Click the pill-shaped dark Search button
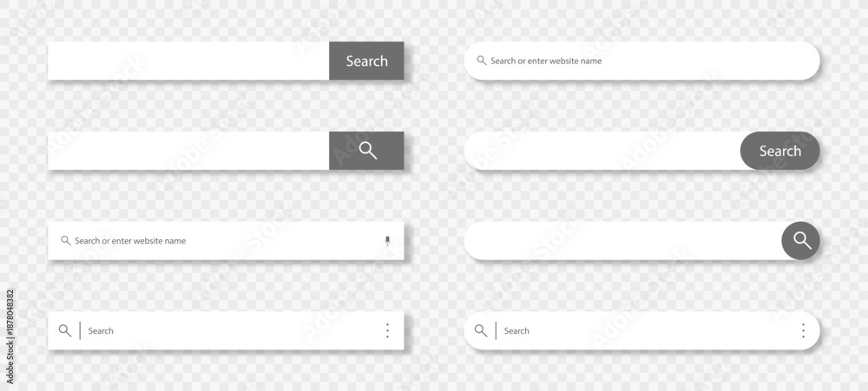Viewport: 868px width, 391px height. click(780, 151)
